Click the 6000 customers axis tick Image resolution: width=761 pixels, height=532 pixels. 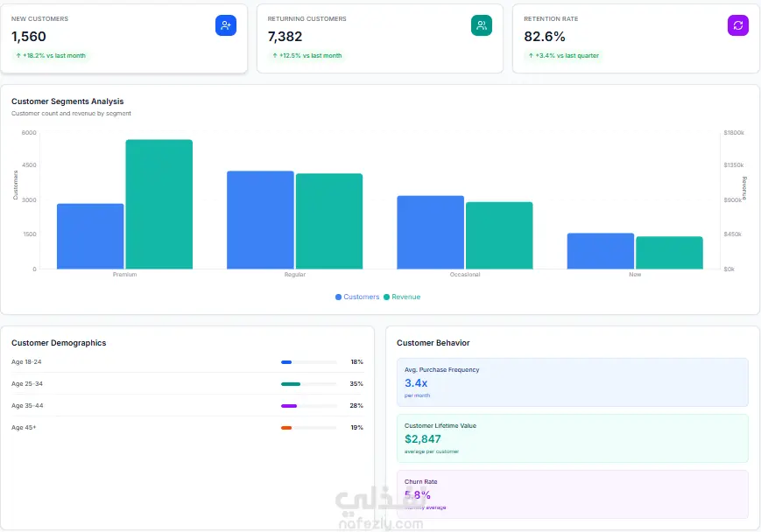tap(29, 132)
